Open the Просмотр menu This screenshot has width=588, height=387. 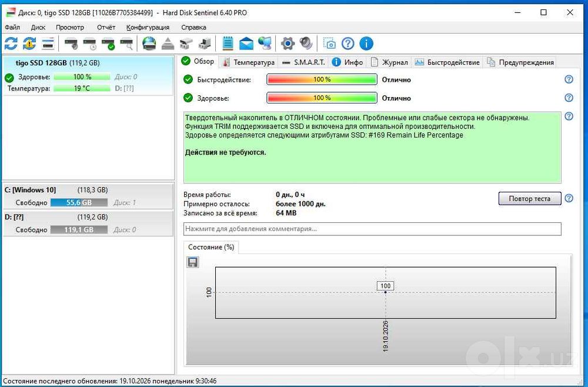70,28
